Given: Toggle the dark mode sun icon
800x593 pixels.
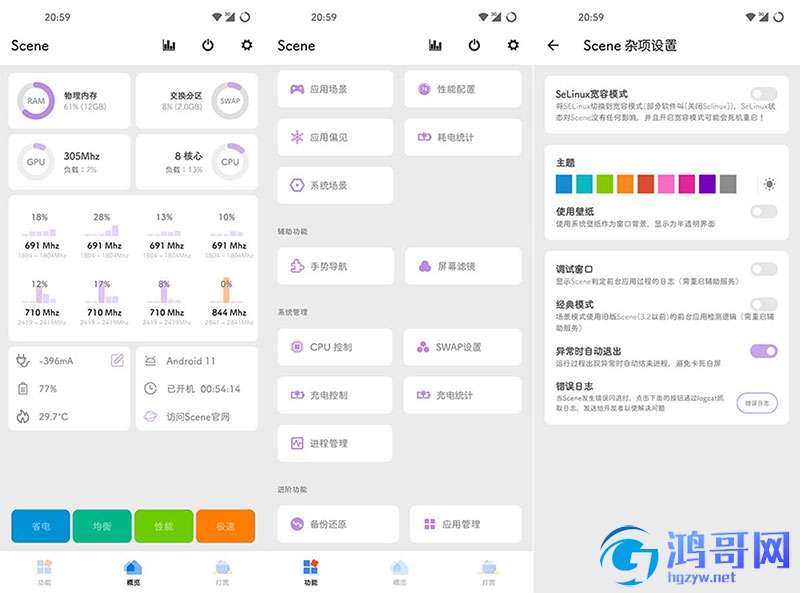Looking at the screenshot, I should tap(769, 184).
